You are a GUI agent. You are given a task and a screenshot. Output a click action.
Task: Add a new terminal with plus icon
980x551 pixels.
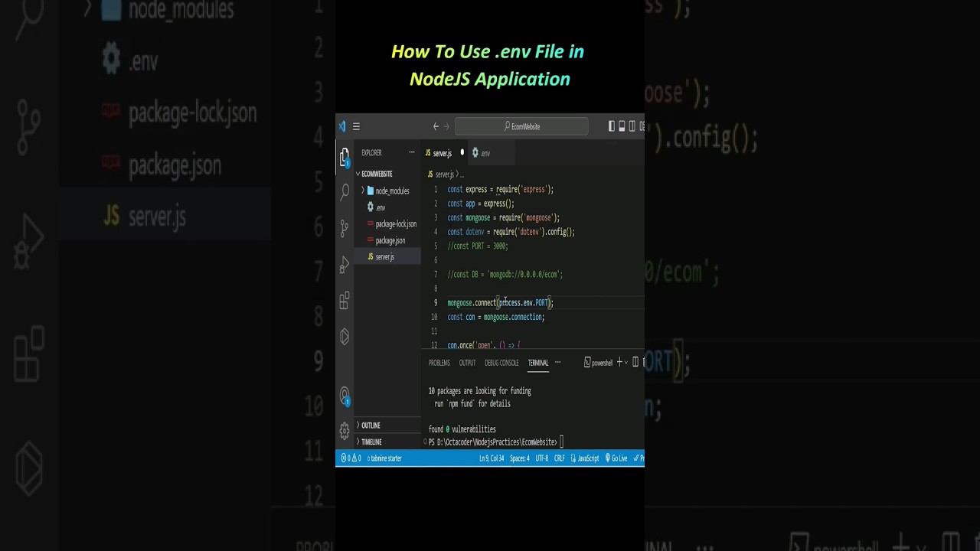click(619, 362)
